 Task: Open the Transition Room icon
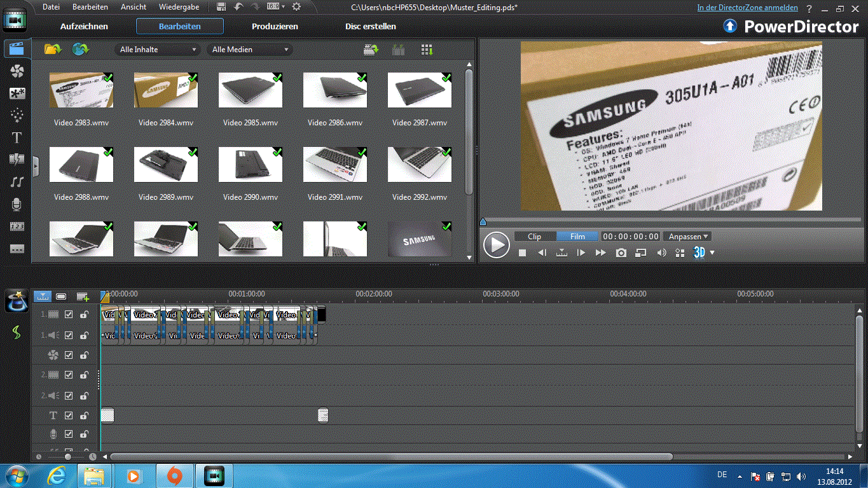17,160
